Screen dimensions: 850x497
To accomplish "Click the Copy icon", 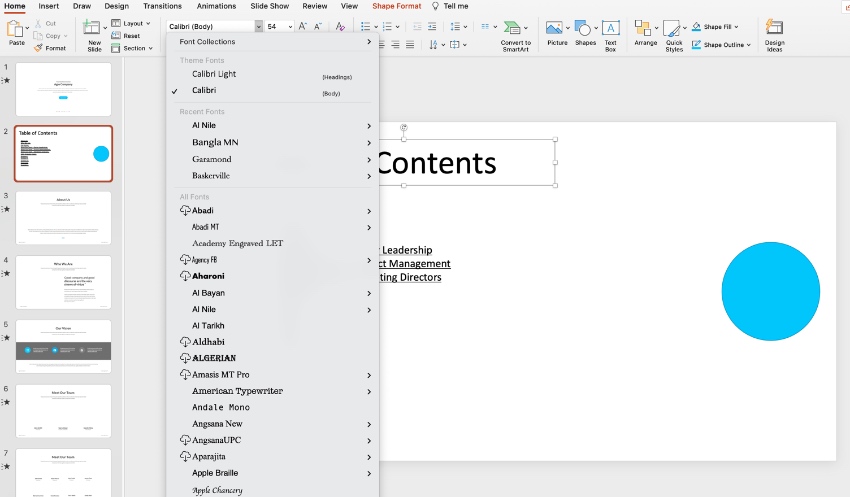I will click(38, 36).
